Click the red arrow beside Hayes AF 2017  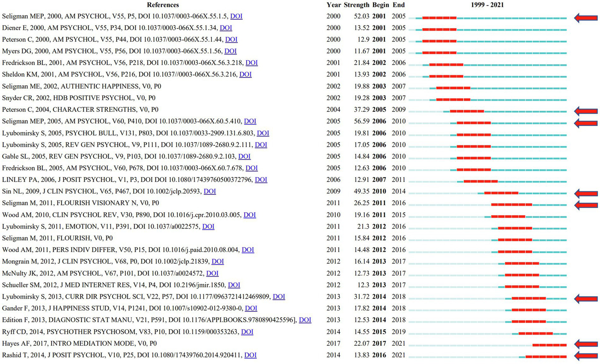click(586, 344)
